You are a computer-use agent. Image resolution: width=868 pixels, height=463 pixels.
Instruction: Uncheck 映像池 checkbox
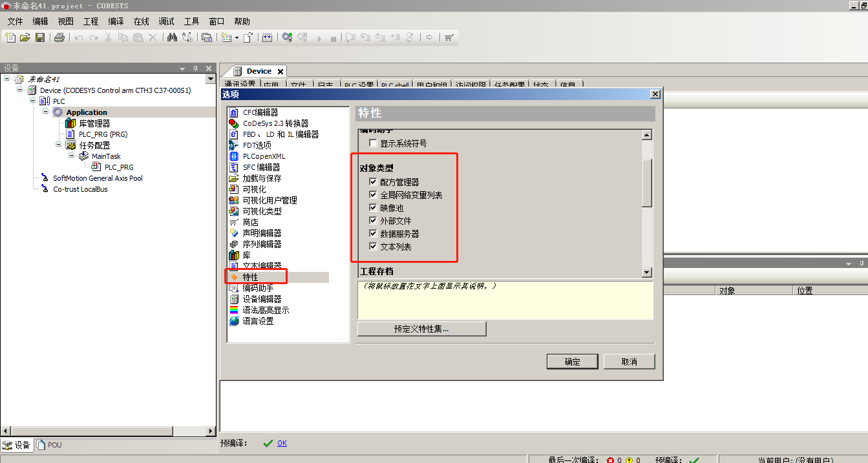click(373, 207)
